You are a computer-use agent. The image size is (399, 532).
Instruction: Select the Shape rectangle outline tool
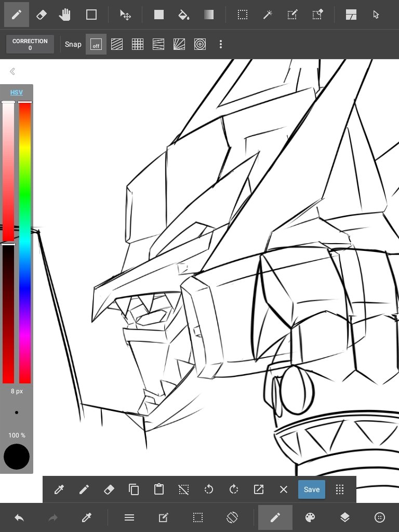click(91, 15)
